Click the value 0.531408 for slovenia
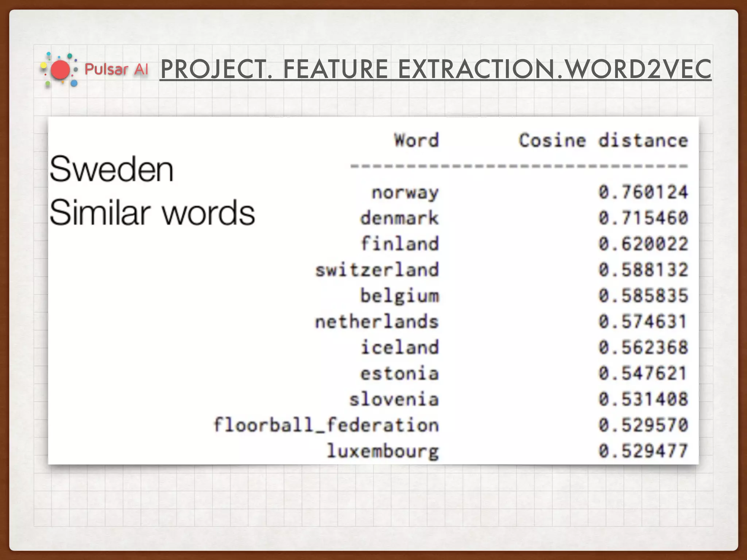This screenshot has width=747, height=560. coord(643,399)
